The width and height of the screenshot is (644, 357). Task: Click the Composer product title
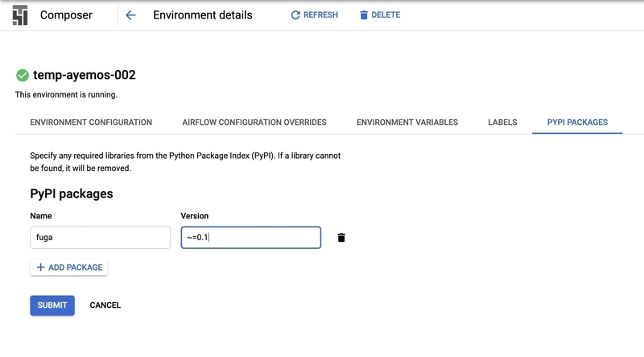pos(66,15)
